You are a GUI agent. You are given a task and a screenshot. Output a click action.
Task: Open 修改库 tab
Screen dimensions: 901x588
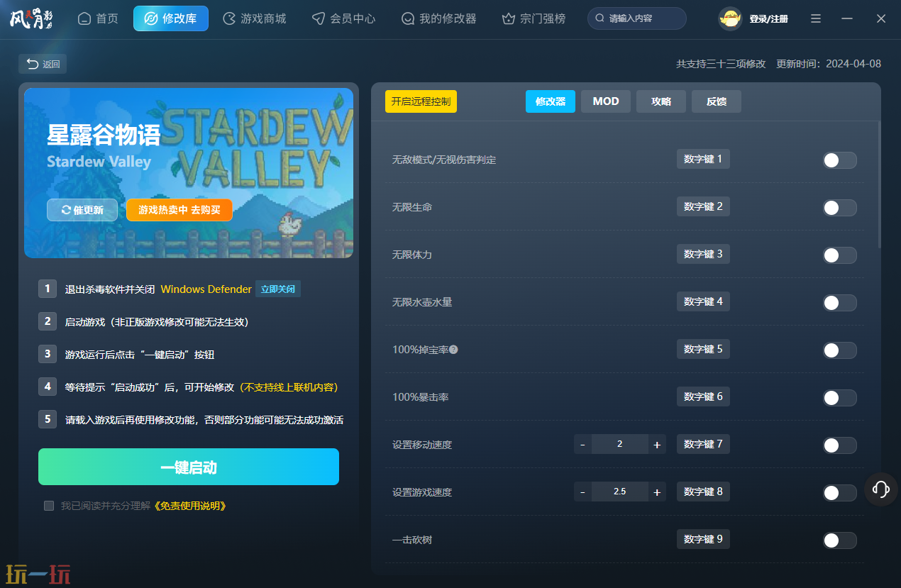tap(171, 18)
